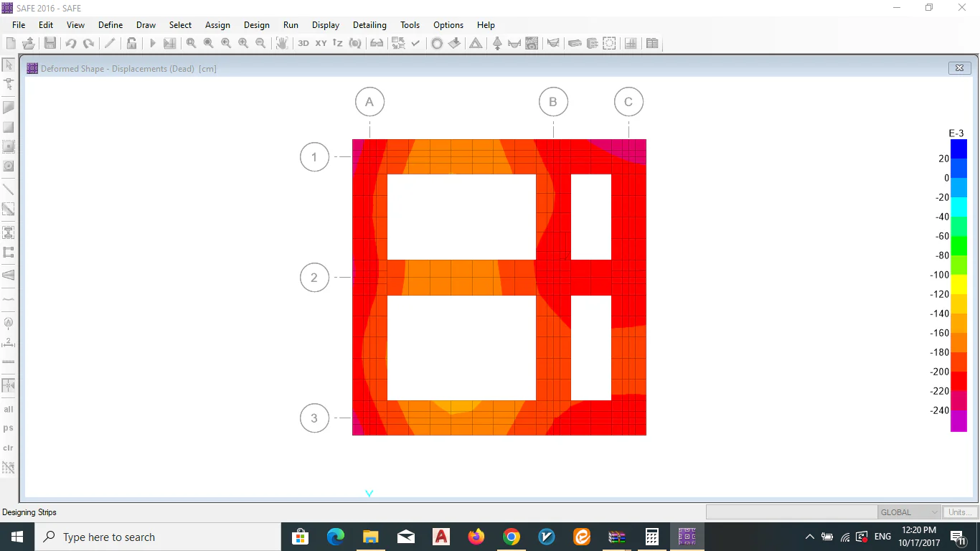Activate the Pan hand tool
Viewport: 980px width, 551px height.
(x=282, y=44)
